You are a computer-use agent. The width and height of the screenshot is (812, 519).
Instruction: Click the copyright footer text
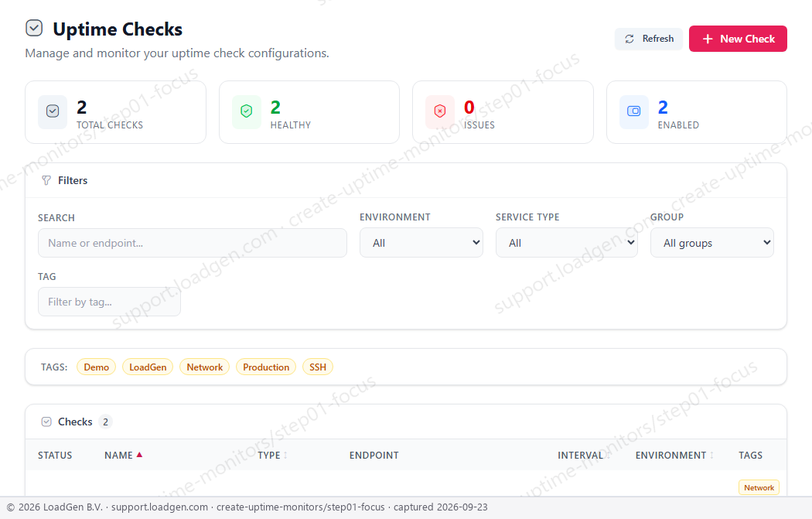(x=247, y=507)
